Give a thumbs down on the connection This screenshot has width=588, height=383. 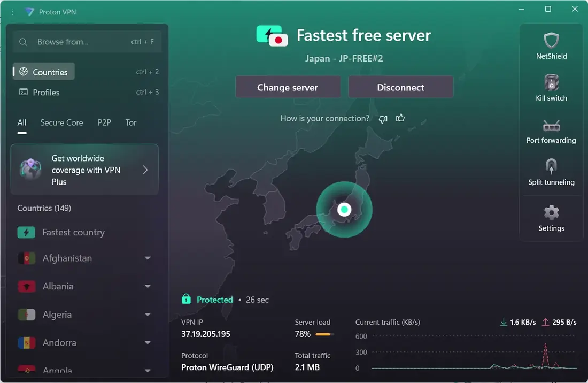[x=383, y=119]
